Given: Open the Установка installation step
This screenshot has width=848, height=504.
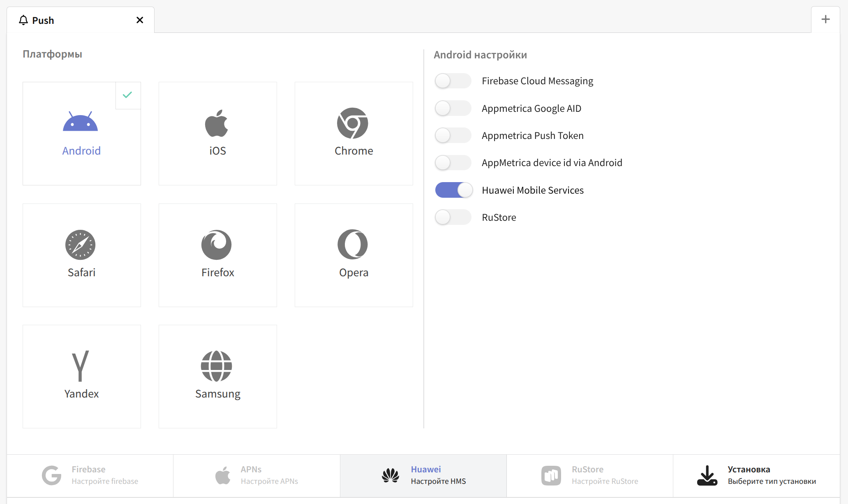Looking at the screenshot, I should coord(756,476).
